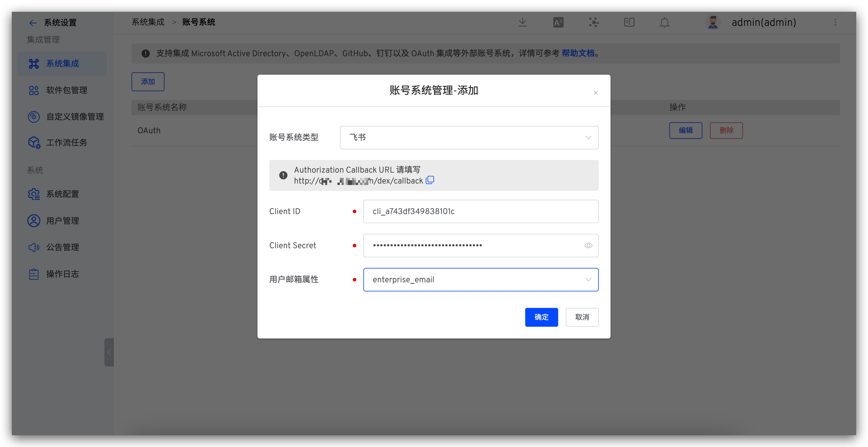868x447 pixels.
Task: Open 系统配置 in sidebar
Action: (62, 194)
